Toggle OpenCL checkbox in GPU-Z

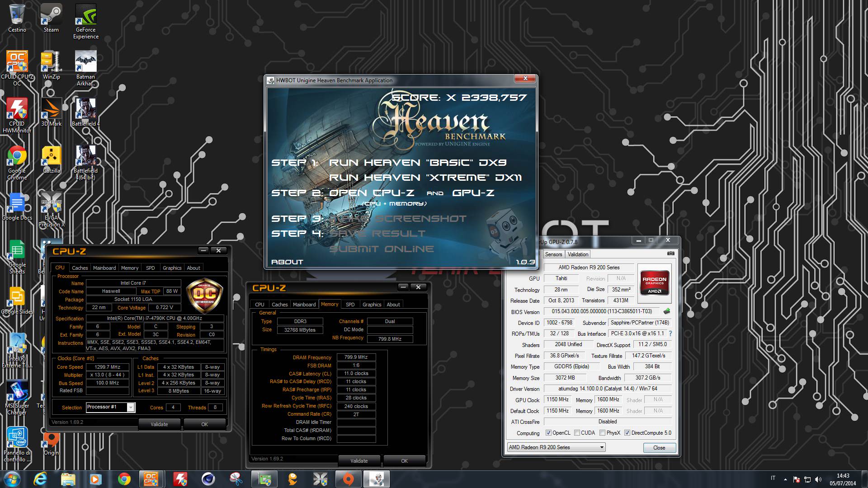click(x=548, y=433)
